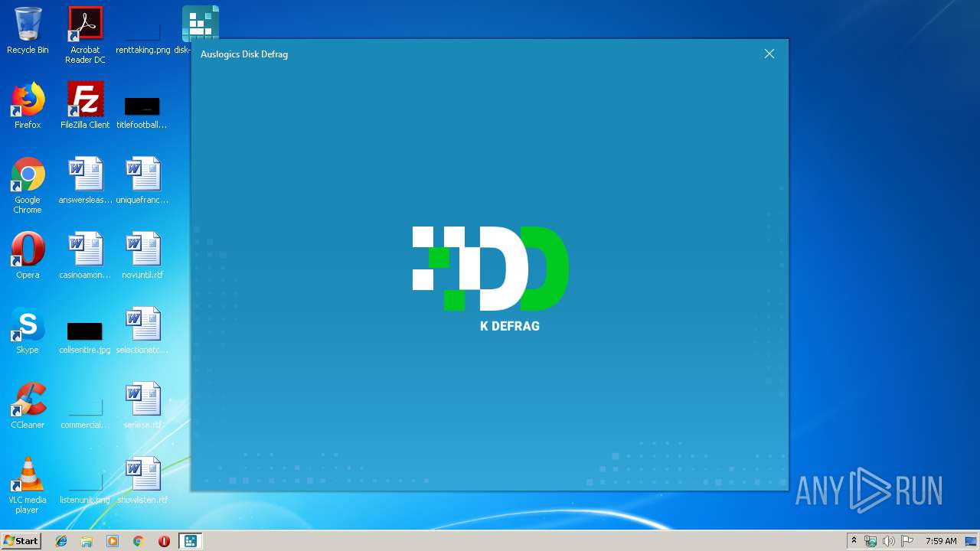This screenshot has width=980, height=551.
Task: Select the answersleas Word document
Action: (x=85, y=181)
